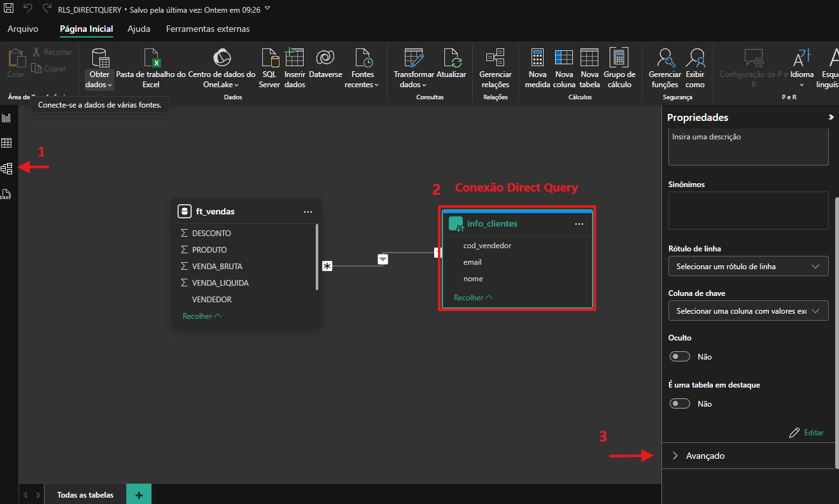
Task: Open SQL Server connection
Action: pos(269,59)
